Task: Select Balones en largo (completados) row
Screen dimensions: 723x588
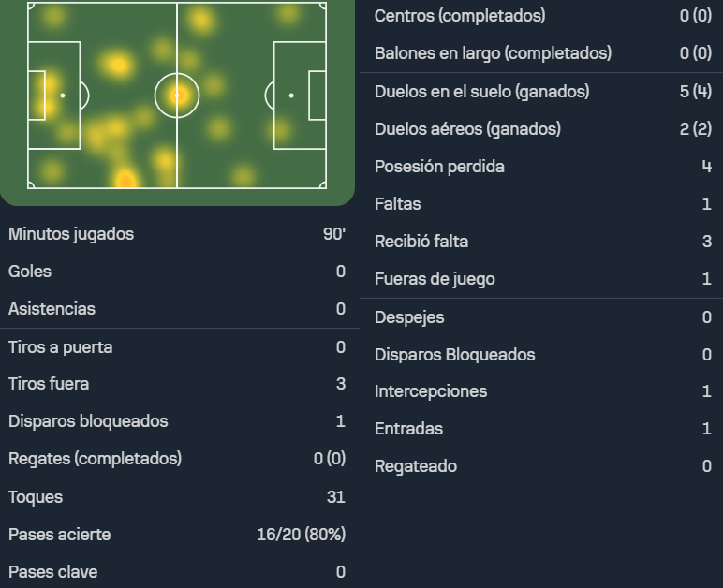Action: 542,53
